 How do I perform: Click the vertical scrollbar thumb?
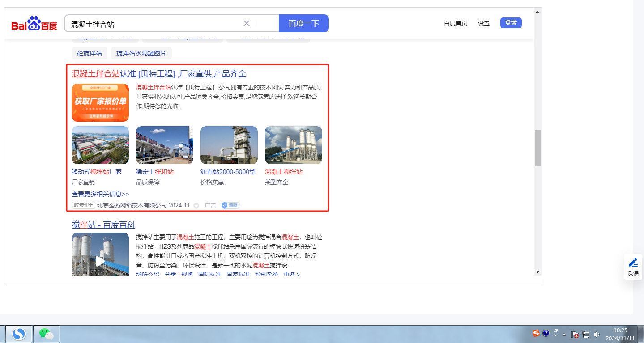(537, 148)
